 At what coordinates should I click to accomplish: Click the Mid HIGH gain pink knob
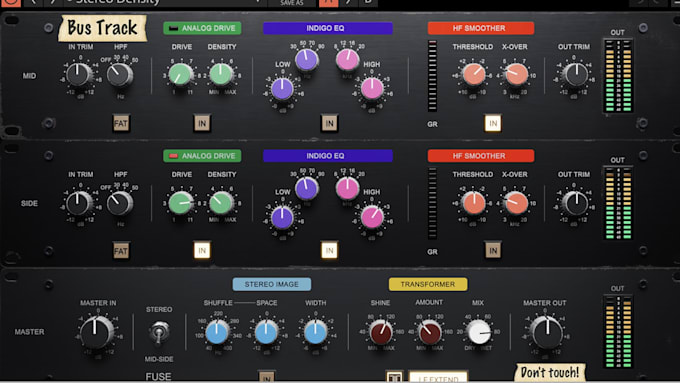coord(372,89)
